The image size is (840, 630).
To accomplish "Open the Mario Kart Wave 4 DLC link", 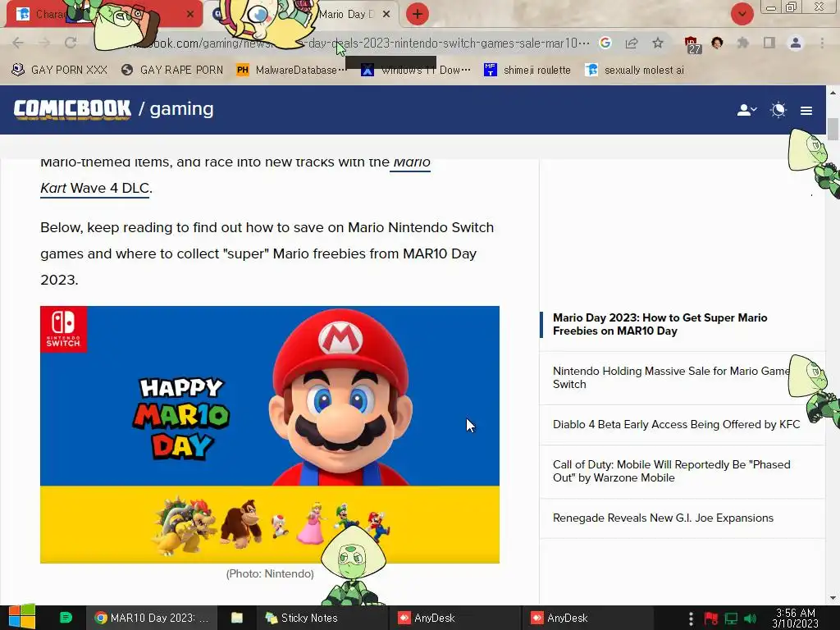I will (x=95, y=188).
